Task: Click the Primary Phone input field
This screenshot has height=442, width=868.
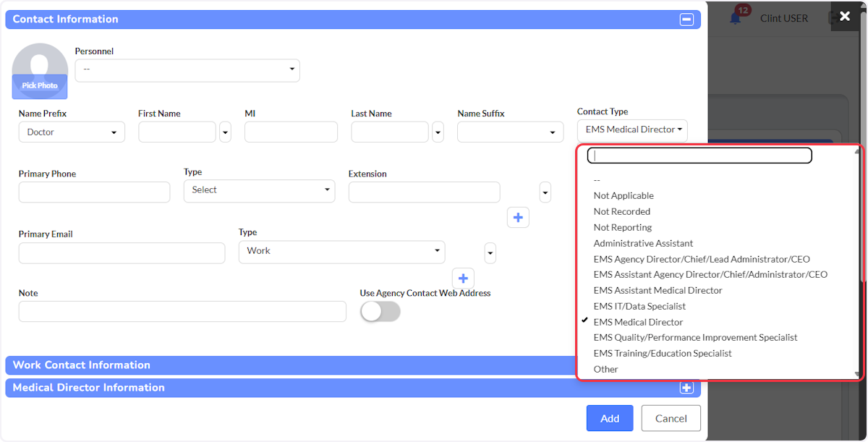Action: (94, 192)
